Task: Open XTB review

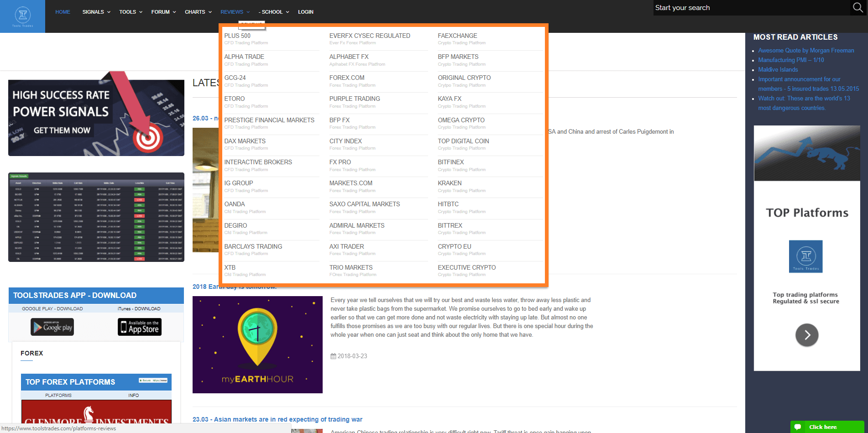Action: [x=230, y=267]
